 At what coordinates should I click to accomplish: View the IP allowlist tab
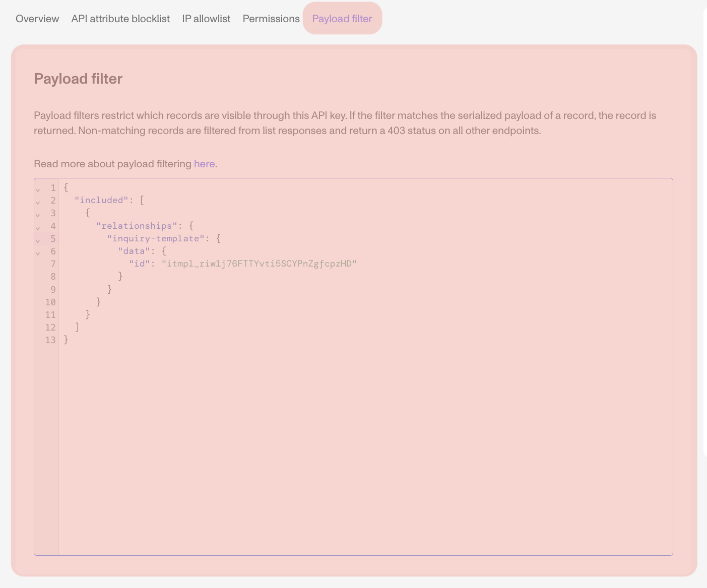[x=206, y=19]
